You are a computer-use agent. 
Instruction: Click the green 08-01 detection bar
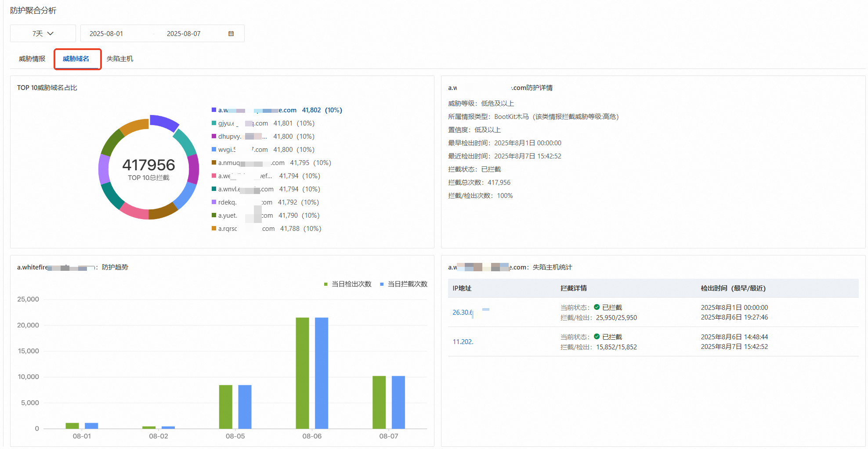pyautogui.click(x=72, y=426)
